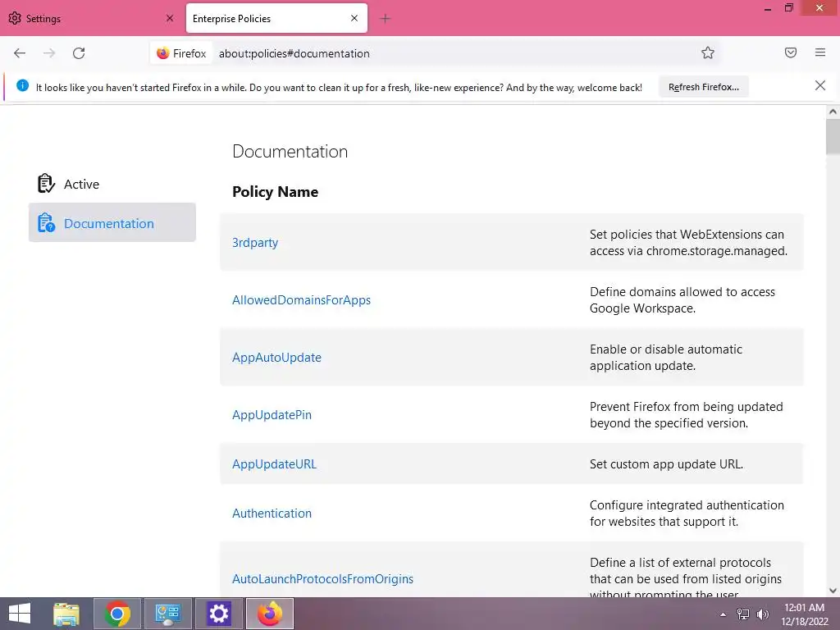Viewport: 840px width, 630px height.
Task: Click the scrollbar down arrow
Action: (833, 591)
